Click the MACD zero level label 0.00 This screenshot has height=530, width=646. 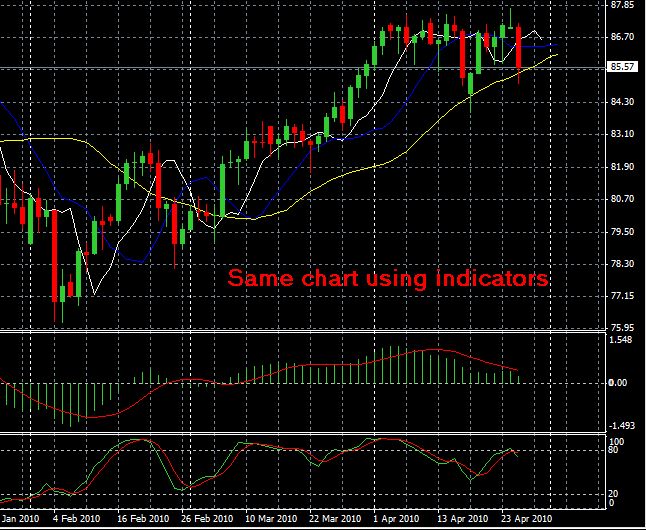click(620, 383)
